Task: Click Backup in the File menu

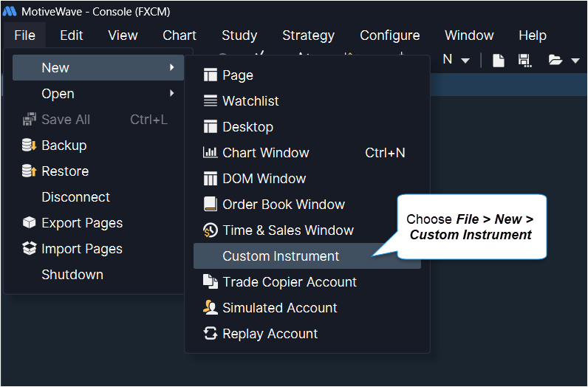Action: 64,145
